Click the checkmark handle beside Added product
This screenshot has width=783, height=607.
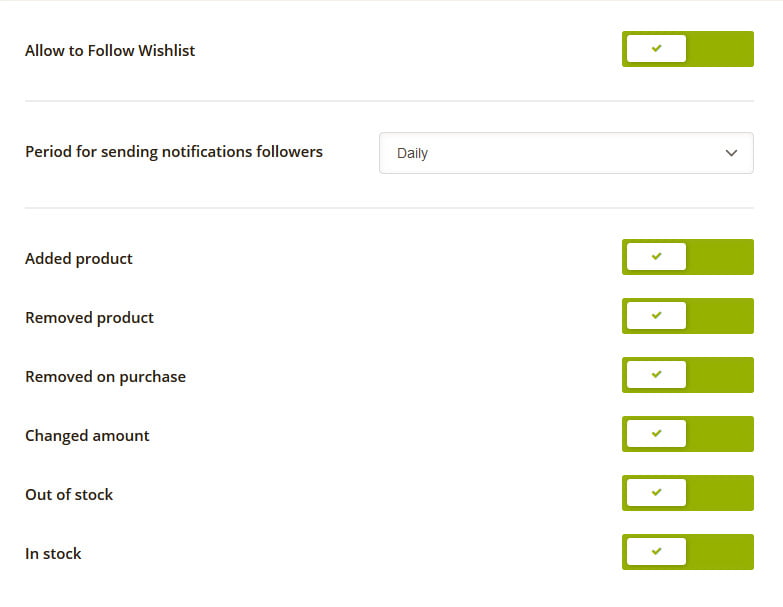(x=656, y=257)
